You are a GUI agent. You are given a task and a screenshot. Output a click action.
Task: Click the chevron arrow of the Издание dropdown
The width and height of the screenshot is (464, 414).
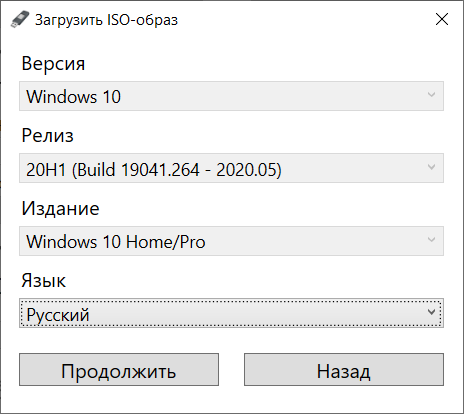pos(431,239)
